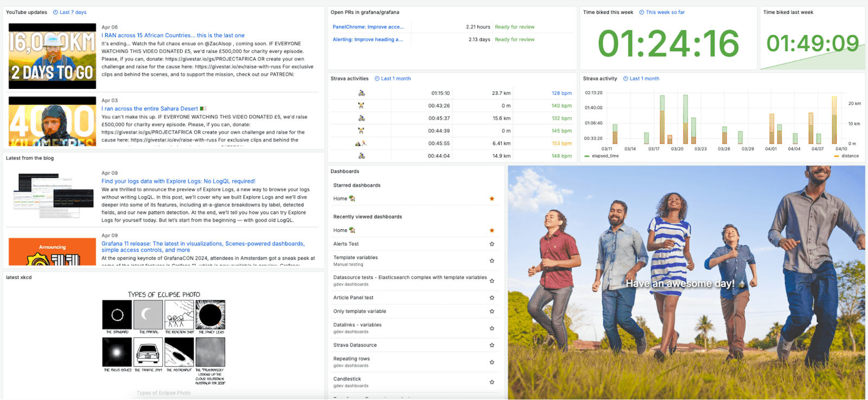This screenshot has width=868, height=400.
Task: Click the 'Time biked last week' panel title
Action: click(x=788, y=12)
